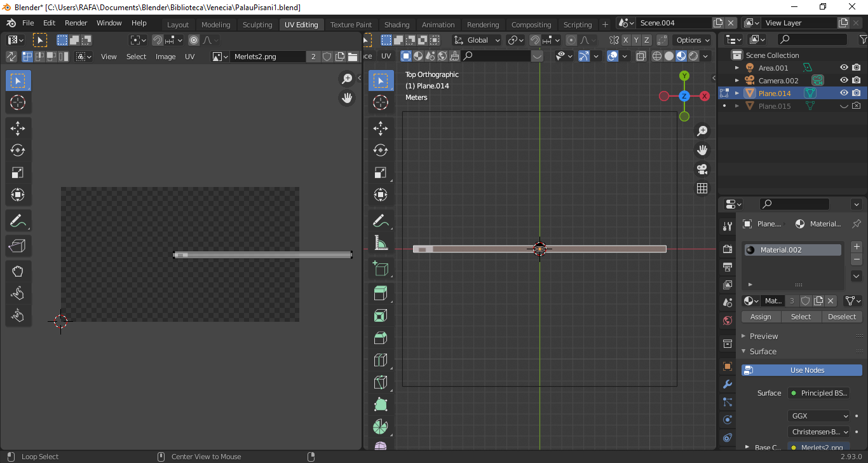Open the Options dropdown in the viewport header

pos(693,40)
